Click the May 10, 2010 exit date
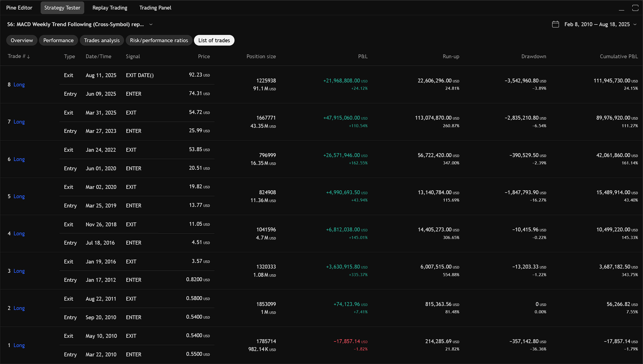The image size is (643, 364). point(101,336)
